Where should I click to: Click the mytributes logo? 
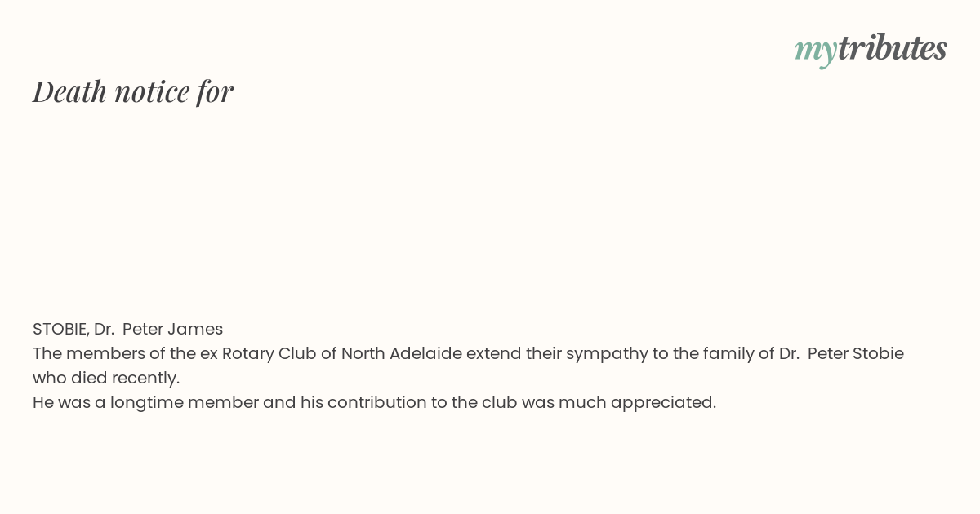(871, 49)
